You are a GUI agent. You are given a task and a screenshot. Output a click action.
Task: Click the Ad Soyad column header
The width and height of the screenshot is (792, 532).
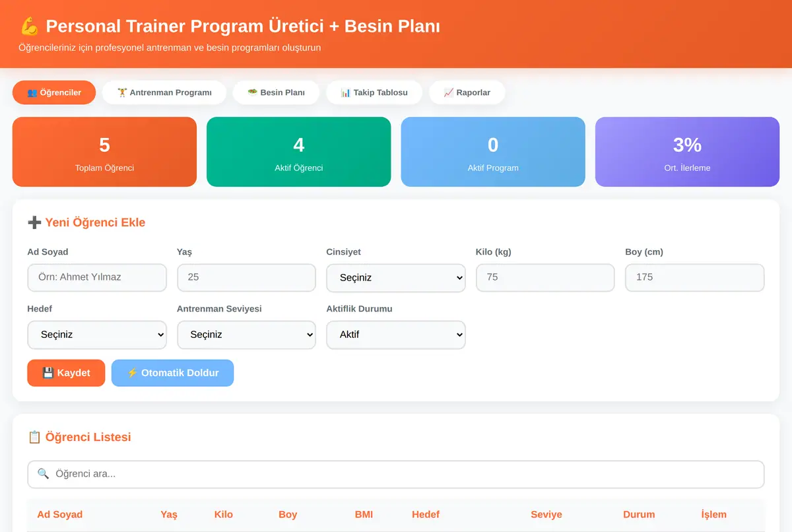(60, 514)
